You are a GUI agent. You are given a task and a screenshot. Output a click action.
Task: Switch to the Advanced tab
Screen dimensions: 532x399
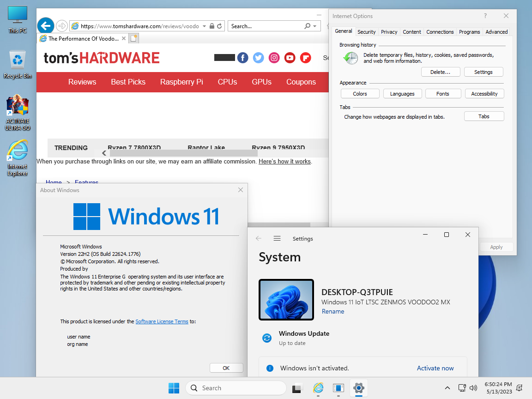click(x=496, y=32)
